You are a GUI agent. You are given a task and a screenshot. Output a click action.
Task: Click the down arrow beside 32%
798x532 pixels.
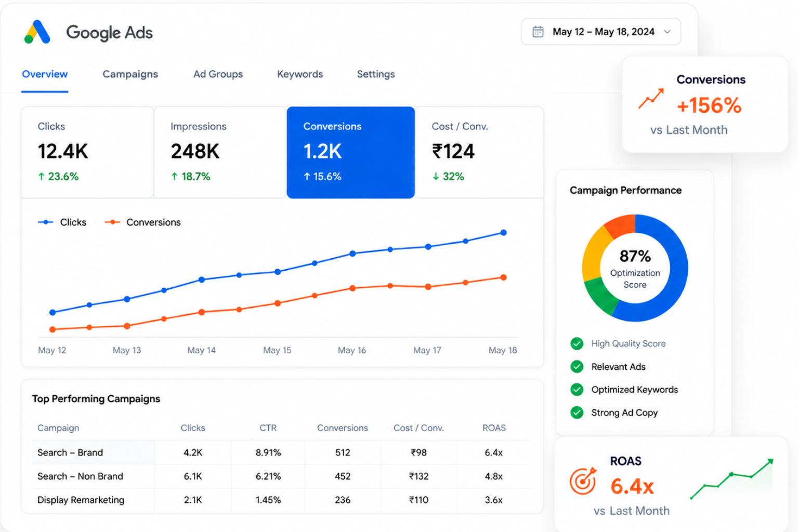pos(436,177)
